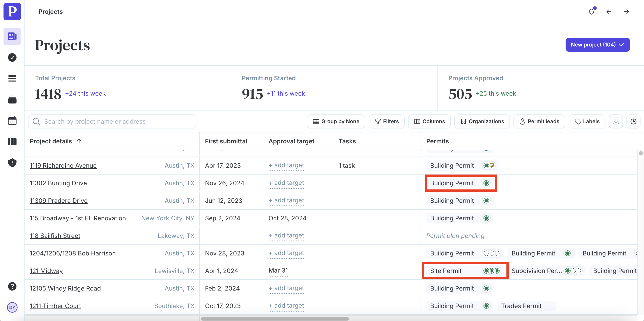
Task: Open the Group by None selector
Action: [x=336, y=121]
